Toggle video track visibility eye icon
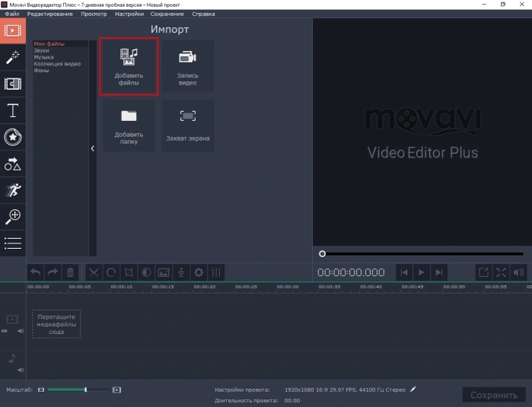The image size is (532, 407). tap(5, 331)
